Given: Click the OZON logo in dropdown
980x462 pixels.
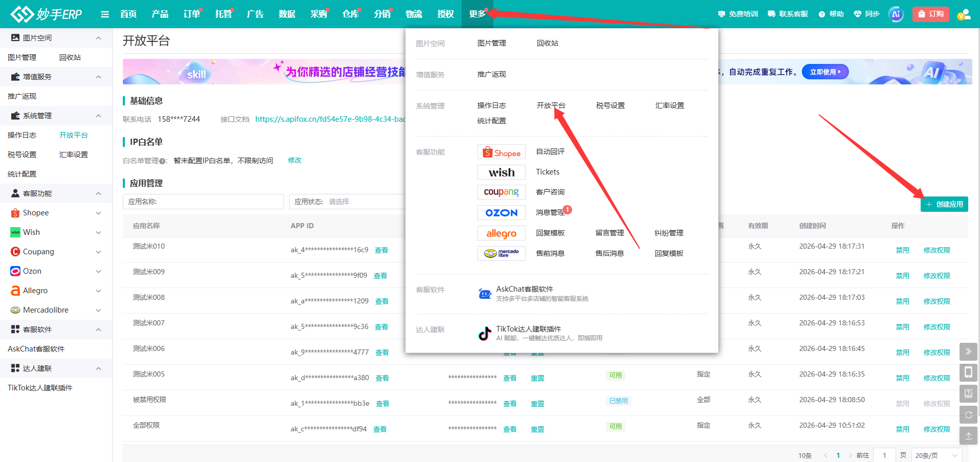Looking at the screenshot, I should 502,213.
